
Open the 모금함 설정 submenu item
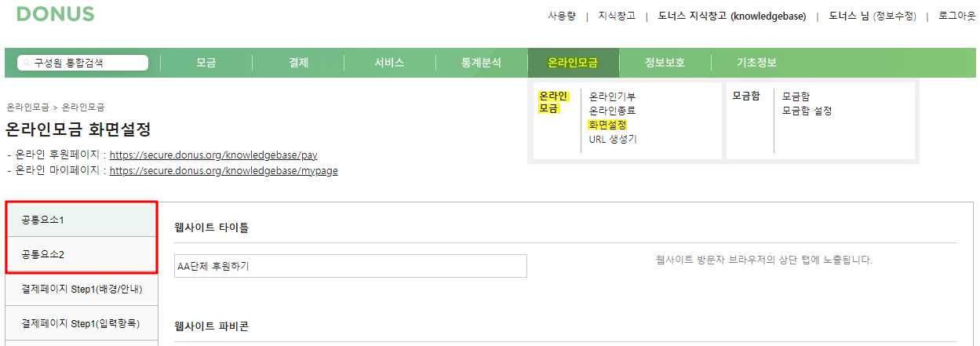807,111
